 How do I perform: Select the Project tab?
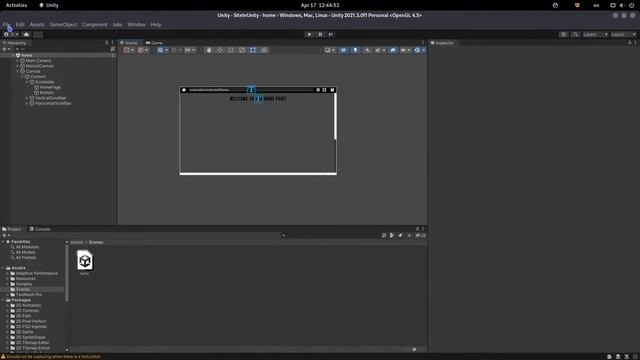click(x=11, y=229)
